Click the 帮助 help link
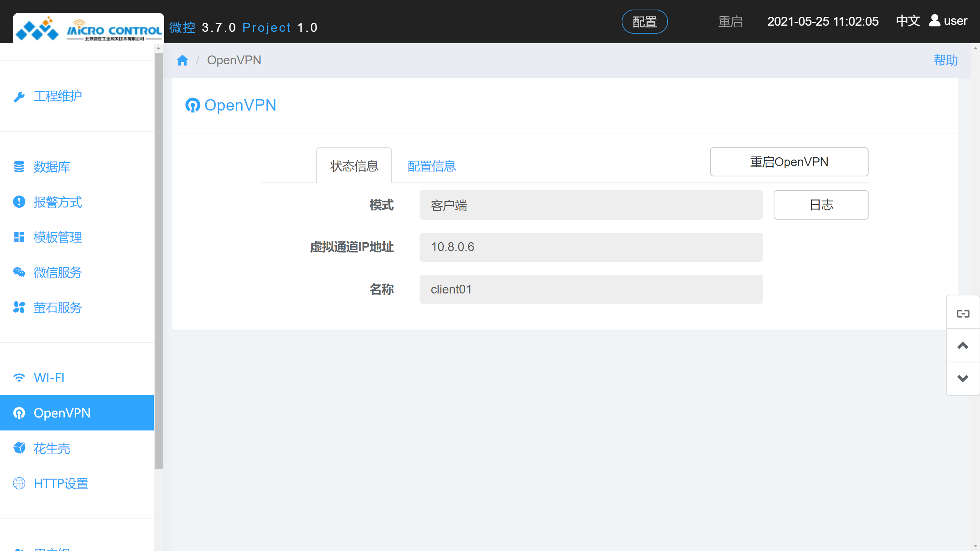 pos(946,60)
